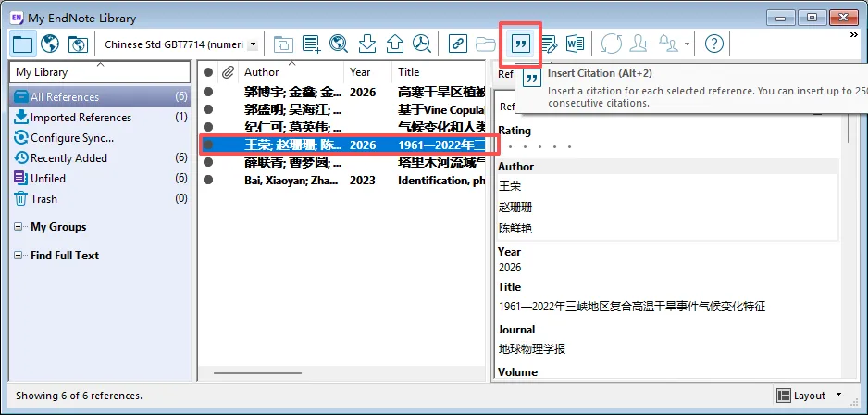
Task: Click the Sync Library circular-arrows icon
Action: [612, 44]
